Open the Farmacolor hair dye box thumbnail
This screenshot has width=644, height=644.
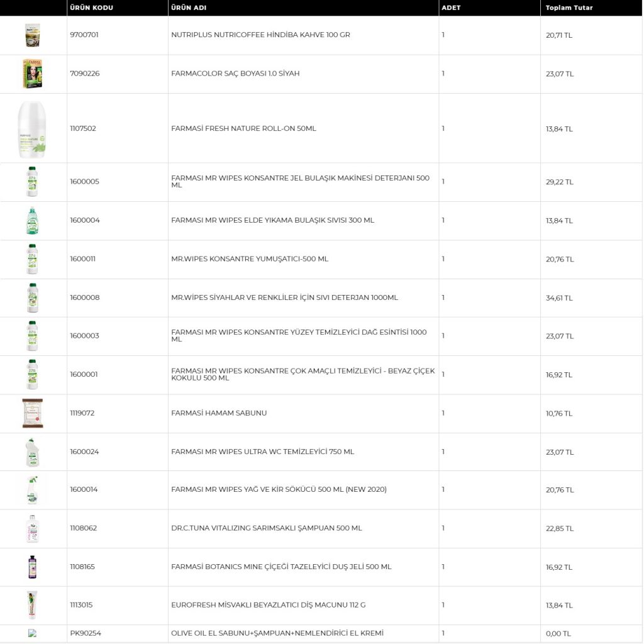click(33, 74)
